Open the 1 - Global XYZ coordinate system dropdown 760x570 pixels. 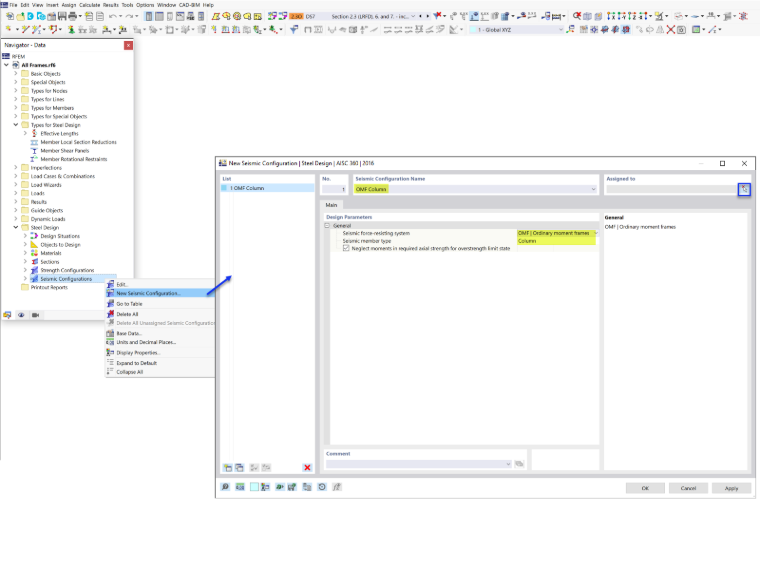pos(561,30)
